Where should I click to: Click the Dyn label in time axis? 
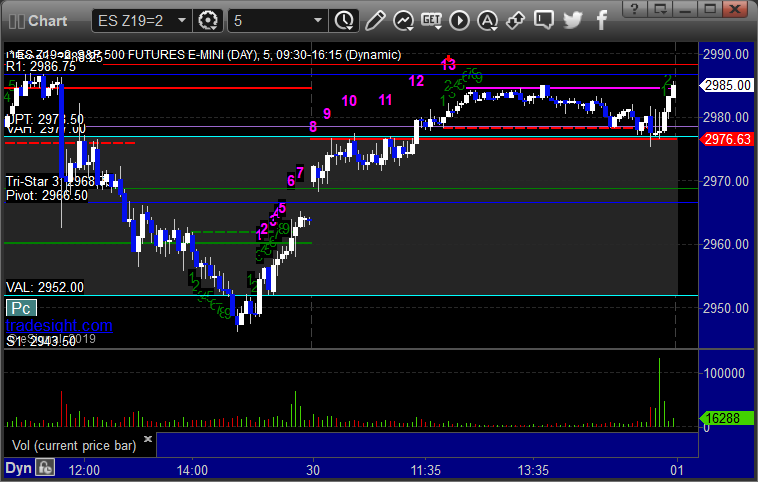pos(18,468)
